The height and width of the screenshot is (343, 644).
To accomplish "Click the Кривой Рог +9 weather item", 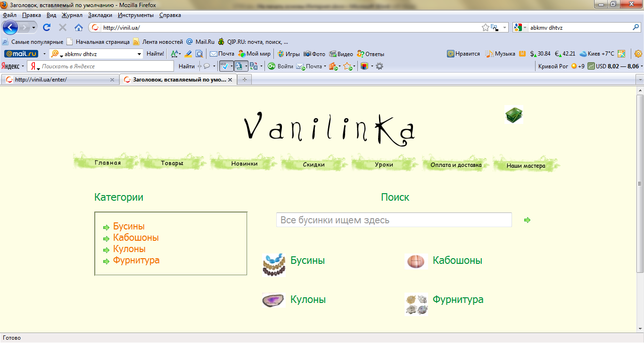I will tap(561, 66).
